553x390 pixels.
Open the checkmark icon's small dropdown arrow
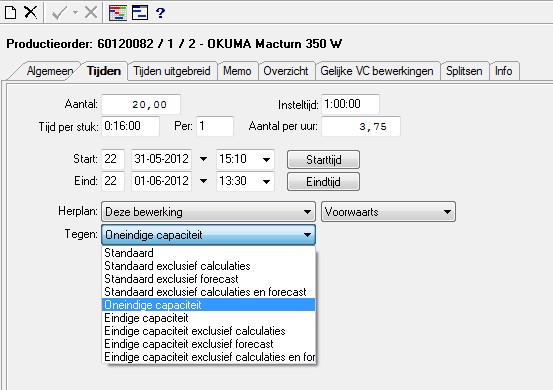click(75, 13)
